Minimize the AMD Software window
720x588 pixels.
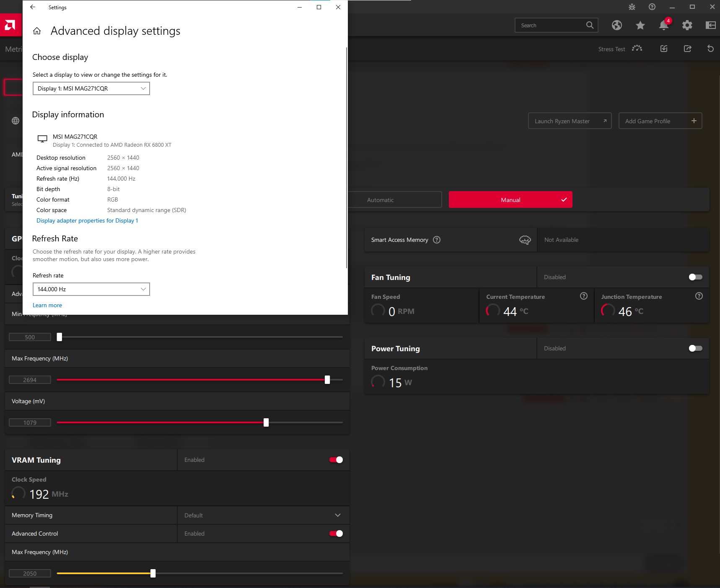coord(672,7)
